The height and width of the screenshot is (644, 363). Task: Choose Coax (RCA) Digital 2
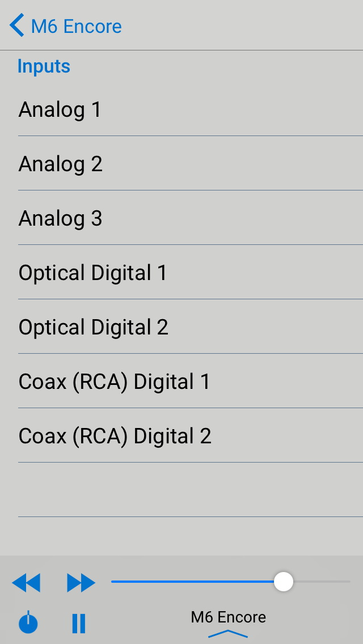click(x=115, y=436)
